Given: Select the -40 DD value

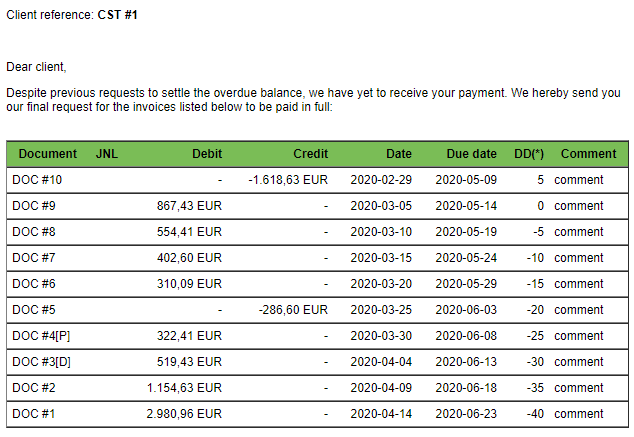Looking at the screenshot, I should pyautogui.click(x=535, y=414).
